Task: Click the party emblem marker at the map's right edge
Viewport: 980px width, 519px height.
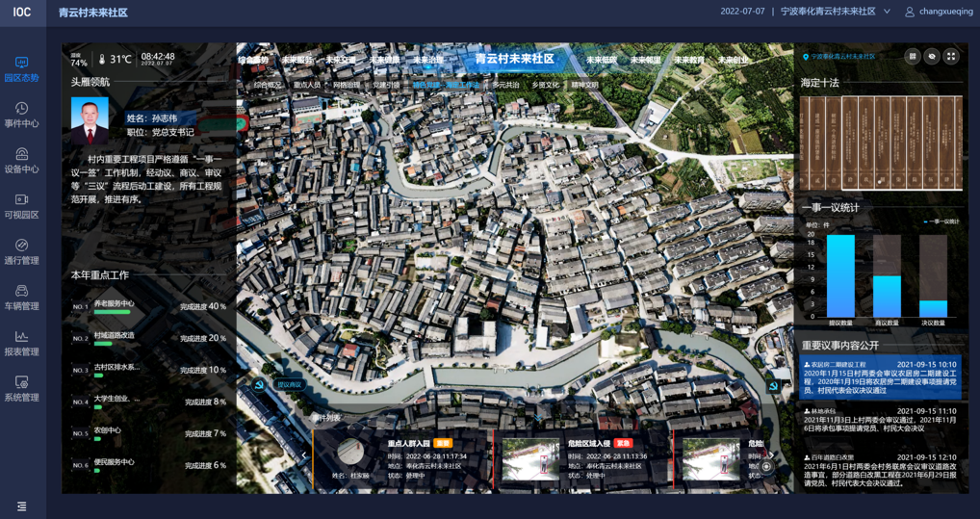Action: (773, 386)
